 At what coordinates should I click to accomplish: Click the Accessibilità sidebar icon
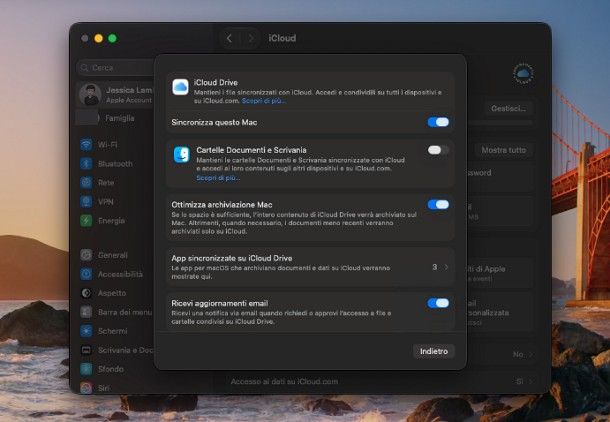pos(86,274)
